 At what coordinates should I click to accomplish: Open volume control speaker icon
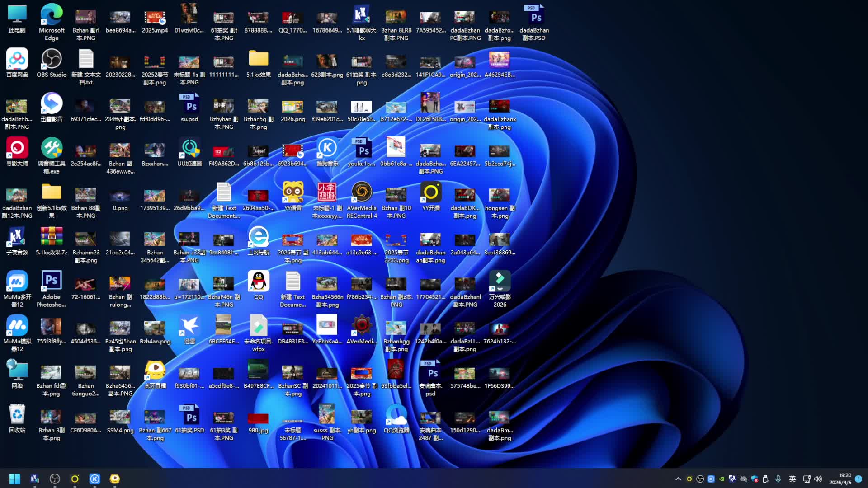point(818,479)
